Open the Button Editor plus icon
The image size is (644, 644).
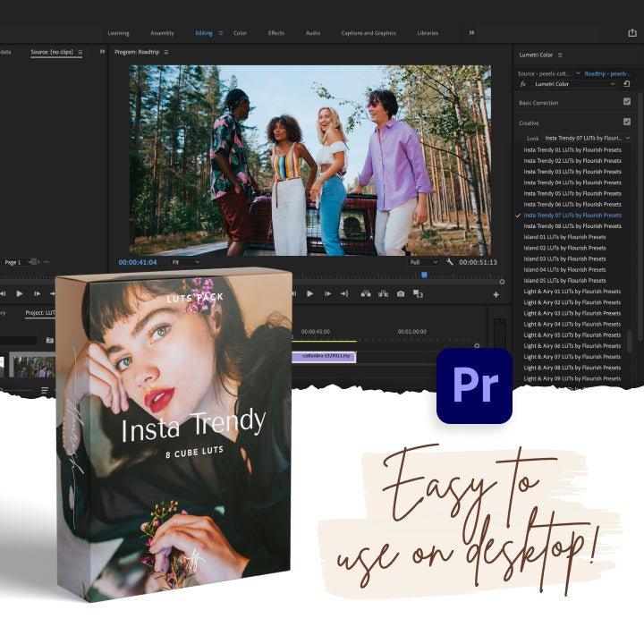pyautogui.click(x=496, y=294)
